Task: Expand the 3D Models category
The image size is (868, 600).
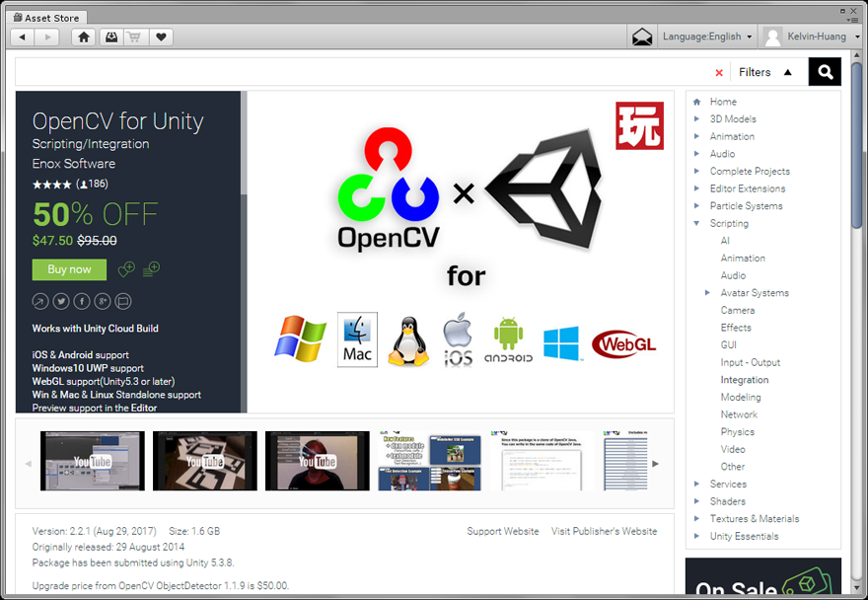Action: tap(697, 118)
